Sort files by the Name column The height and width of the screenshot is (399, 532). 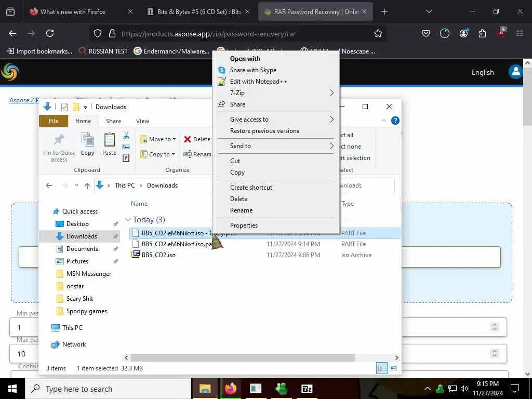pyautogui.click(x=139, y=204)
